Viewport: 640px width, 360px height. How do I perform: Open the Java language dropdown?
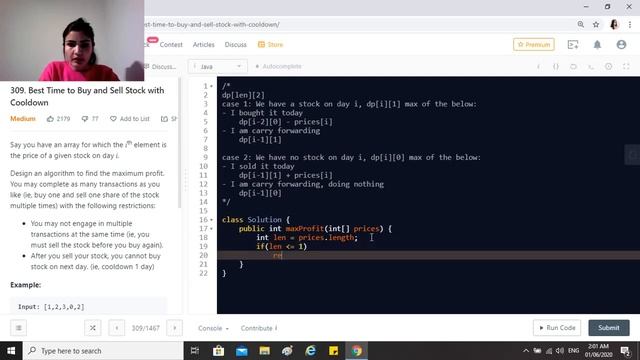coord(218,66)
